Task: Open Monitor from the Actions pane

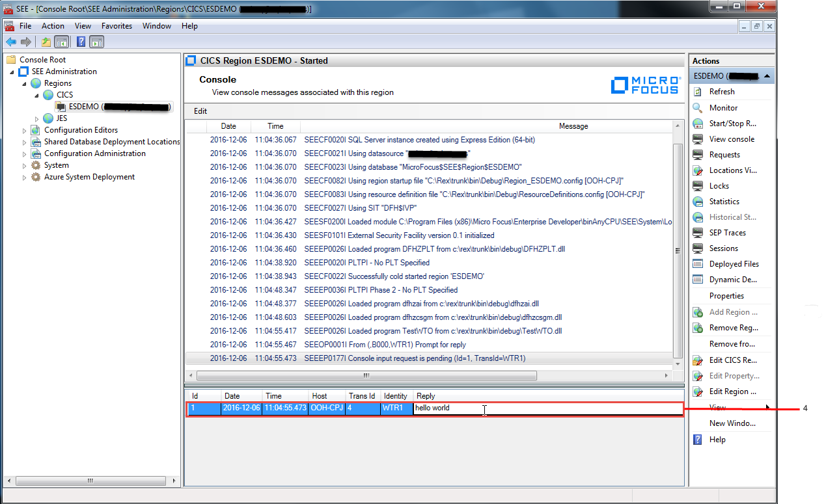Action: pos(723,108)
